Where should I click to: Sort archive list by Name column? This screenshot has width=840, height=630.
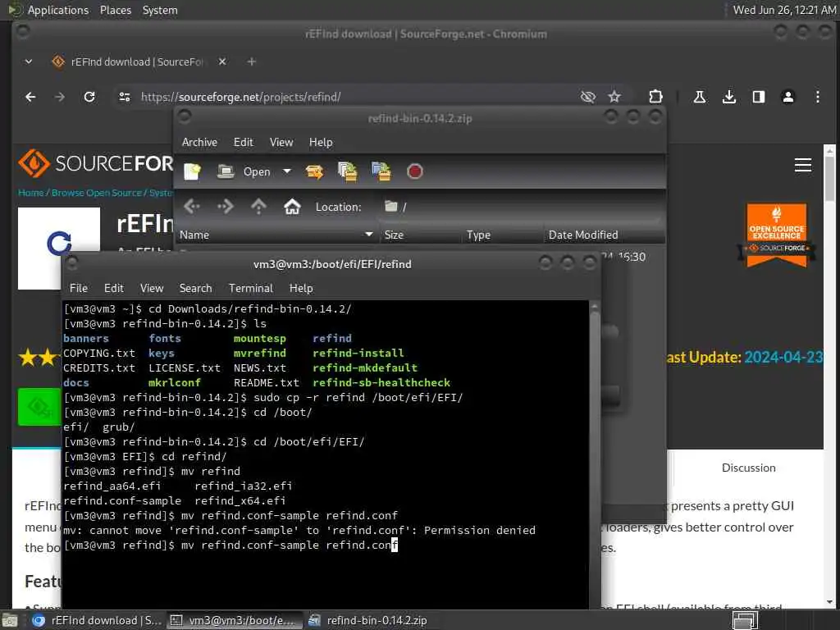[x=276, y=235]
